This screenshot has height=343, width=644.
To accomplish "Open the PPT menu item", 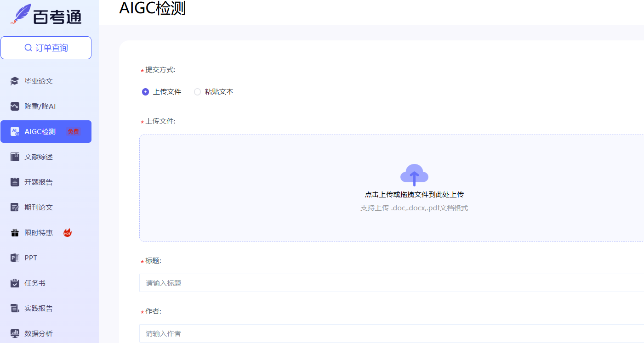I will tap(46, 258).
